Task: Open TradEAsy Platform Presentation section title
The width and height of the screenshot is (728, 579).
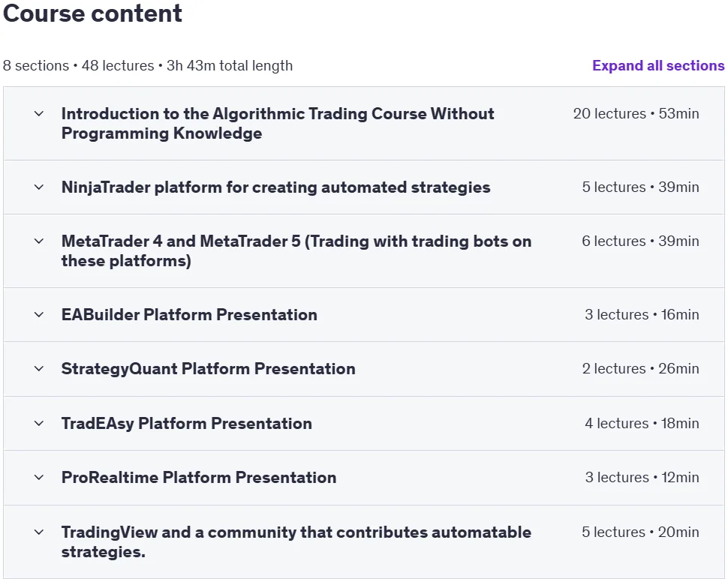Action: click(x=187, y=423)
